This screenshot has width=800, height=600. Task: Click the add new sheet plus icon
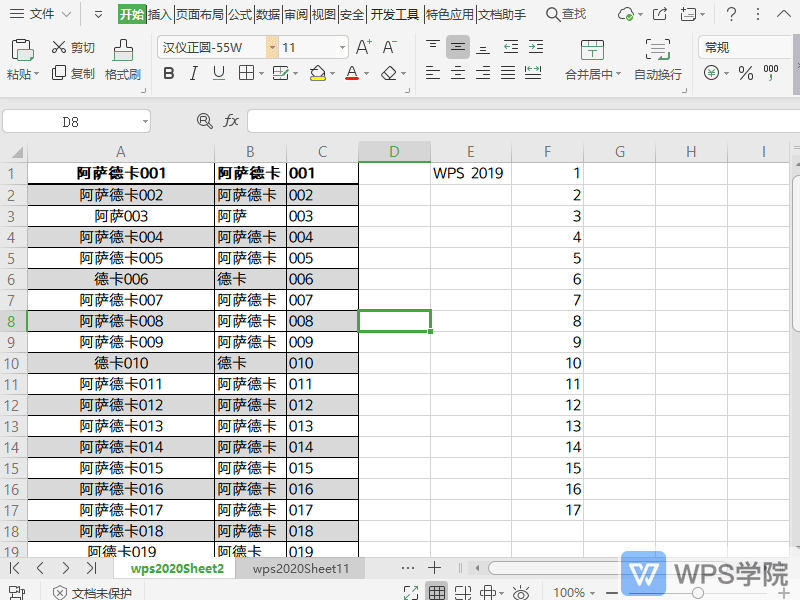click(x=435, y=568)
